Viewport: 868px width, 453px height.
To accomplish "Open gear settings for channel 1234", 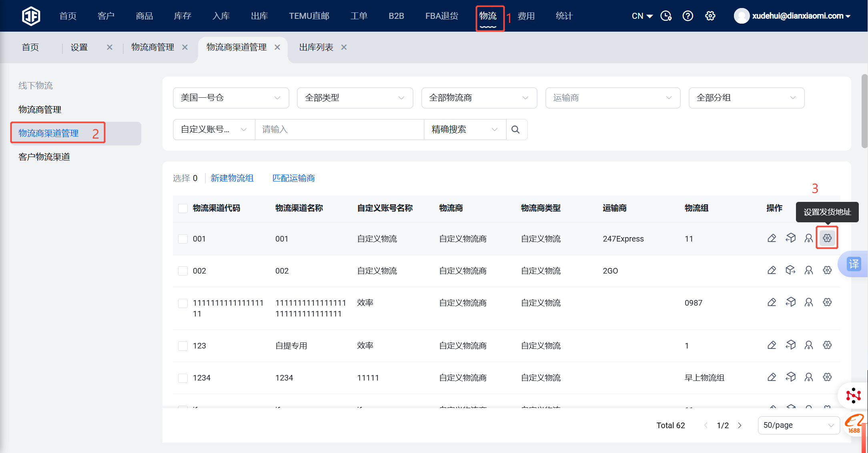I will [x=827, y=377].
